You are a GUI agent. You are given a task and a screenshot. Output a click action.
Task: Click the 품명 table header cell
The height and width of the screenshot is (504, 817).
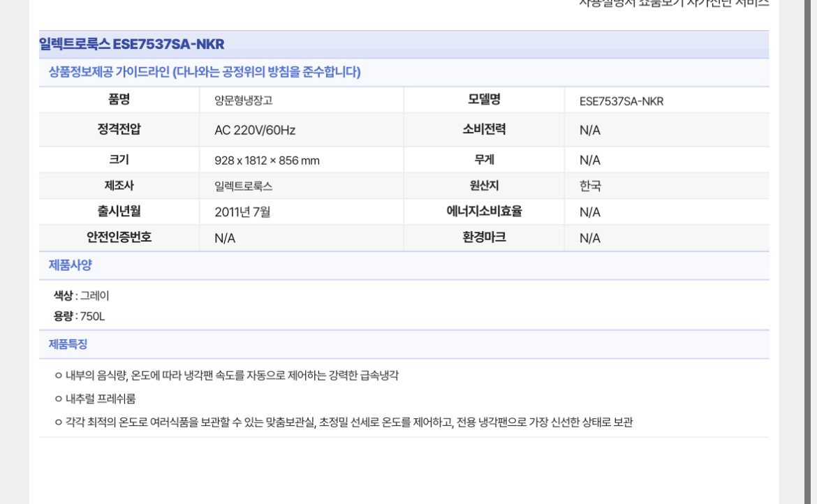pos(117,99)
